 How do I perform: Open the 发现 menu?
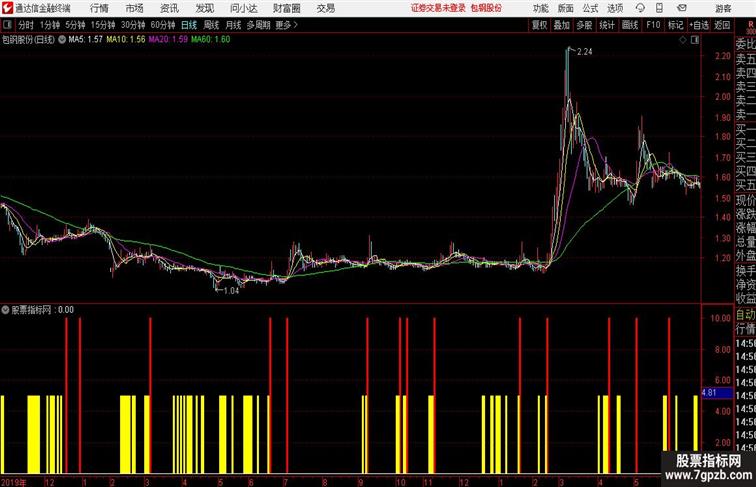tap(204, 8)
